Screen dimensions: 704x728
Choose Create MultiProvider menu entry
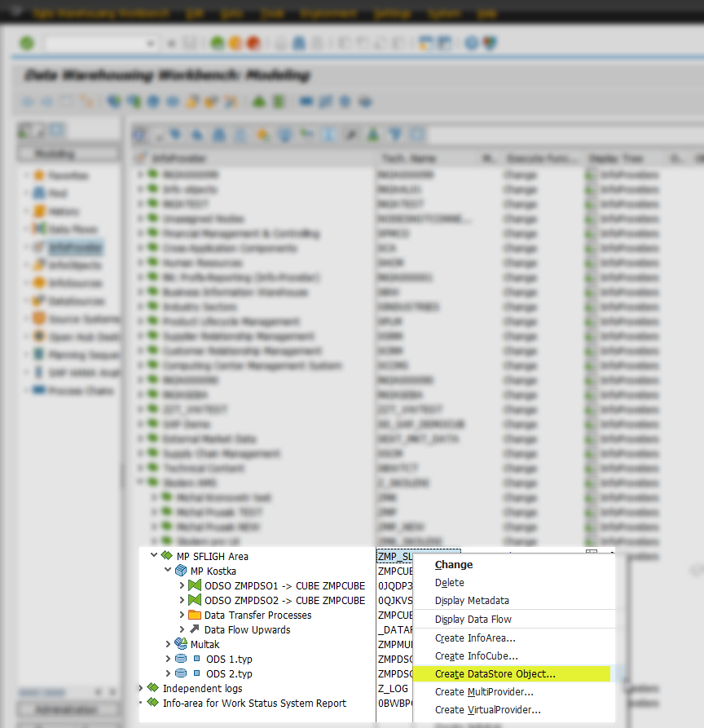pos(484,692)
